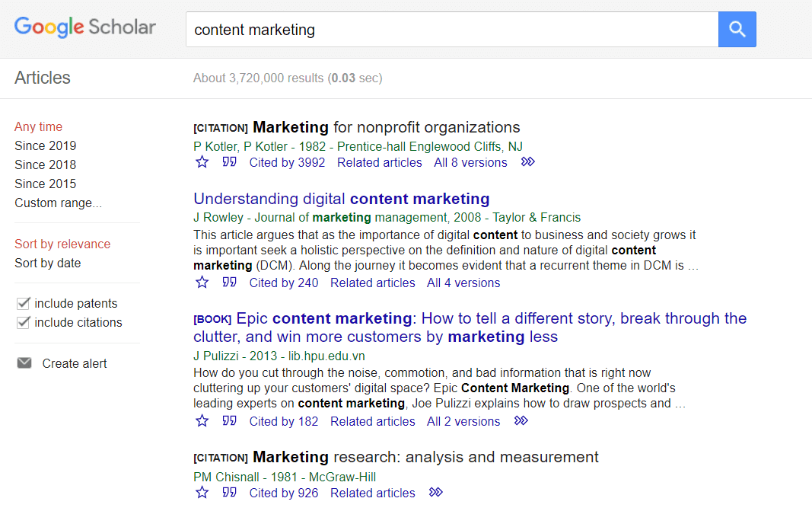The width and height of the screenshot is (812, 511).
Task: Click the Create alert envelope icon
Action: pos(24,362)
